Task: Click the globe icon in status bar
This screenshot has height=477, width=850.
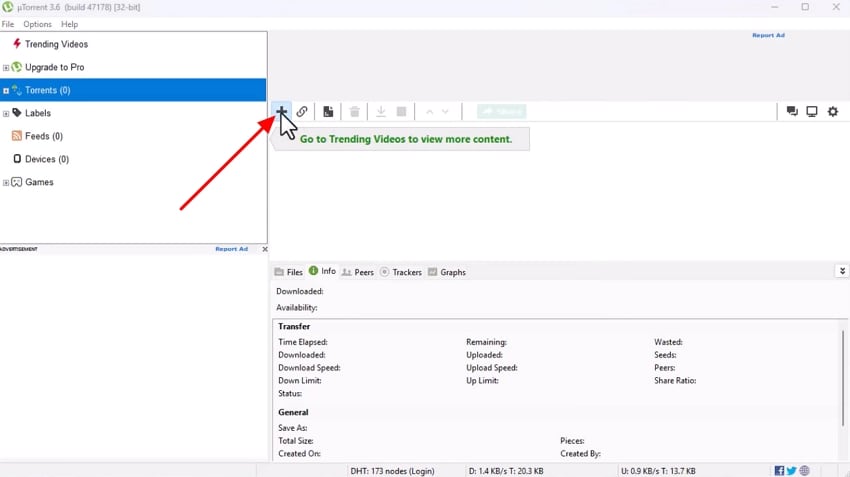Action: click(x=804, y=470)
